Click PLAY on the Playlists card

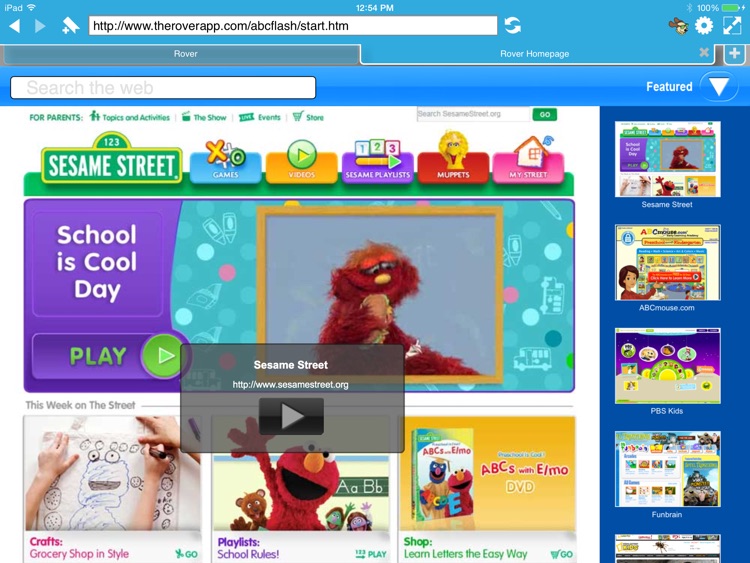tap(371, 554)
